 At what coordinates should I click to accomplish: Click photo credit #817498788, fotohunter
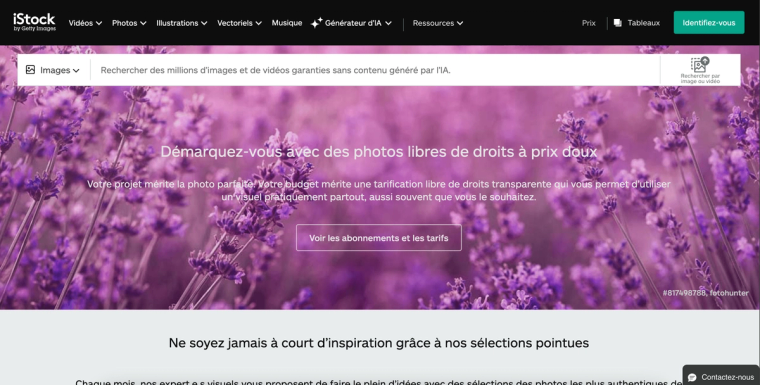coord(705,293)
